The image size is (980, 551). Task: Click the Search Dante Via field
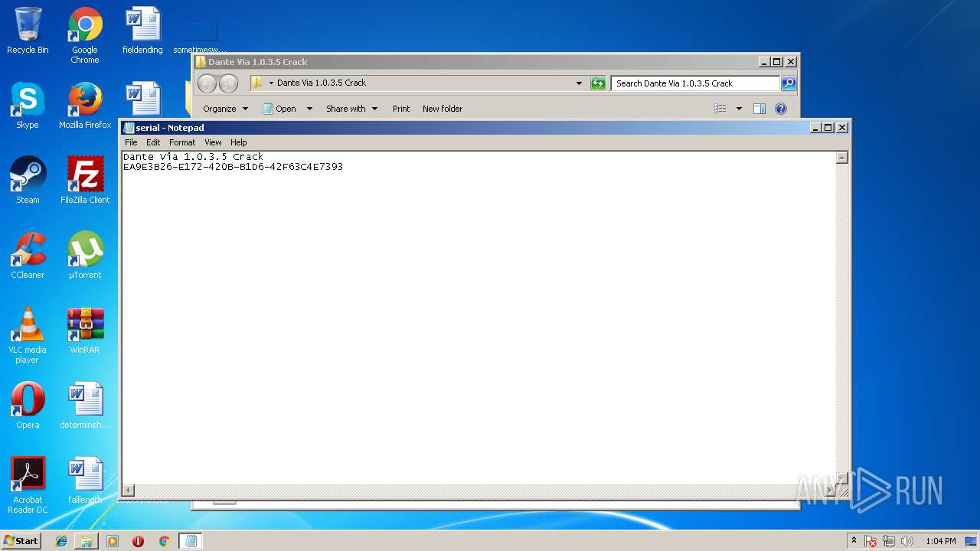(695, 83)
